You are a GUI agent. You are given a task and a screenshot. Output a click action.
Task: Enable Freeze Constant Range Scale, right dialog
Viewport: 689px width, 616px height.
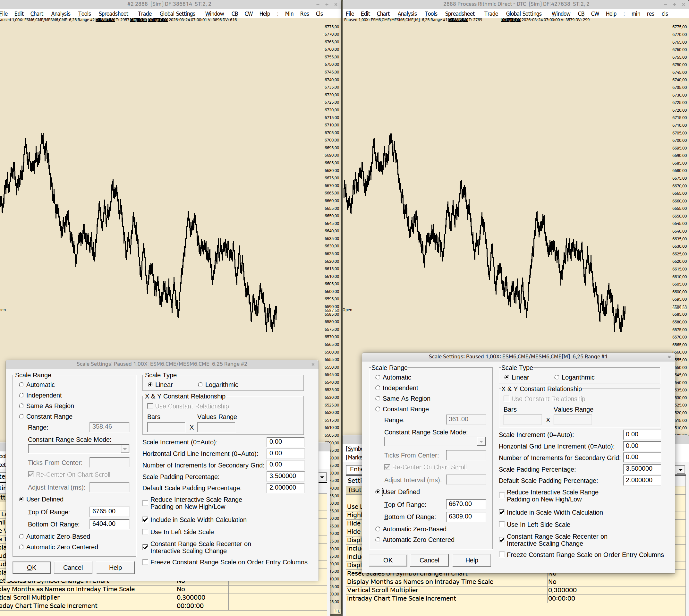pyautogui.click(x=502, y=554)
